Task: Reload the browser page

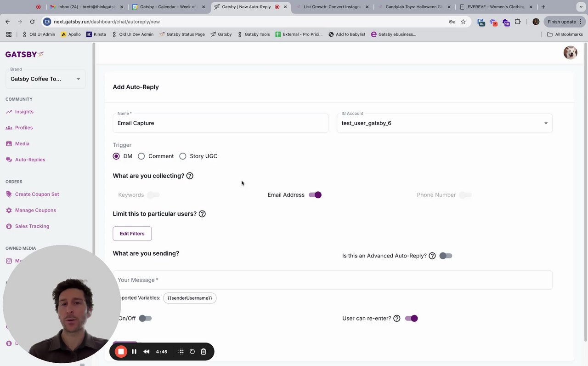Action: point(32,22)
